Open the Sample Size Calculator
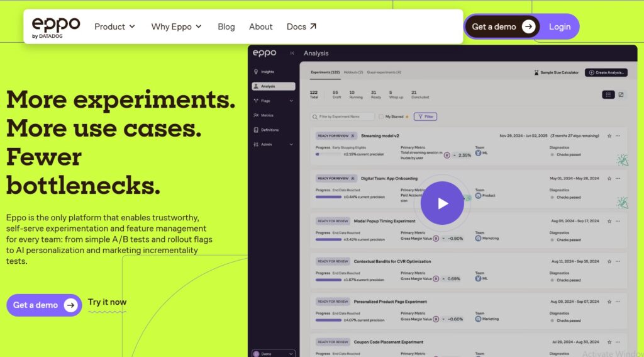This screenshot has width=644, height=357. (556, 72)
